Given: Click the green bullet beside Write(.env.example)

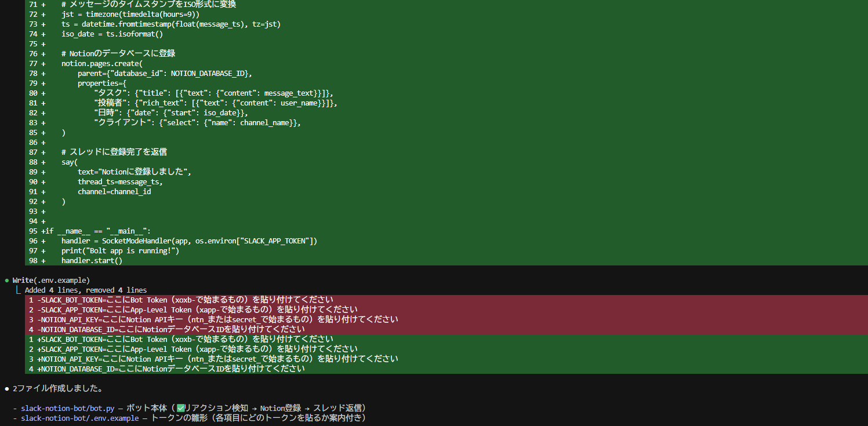Looking at the screenshot, I should [6, 281].
